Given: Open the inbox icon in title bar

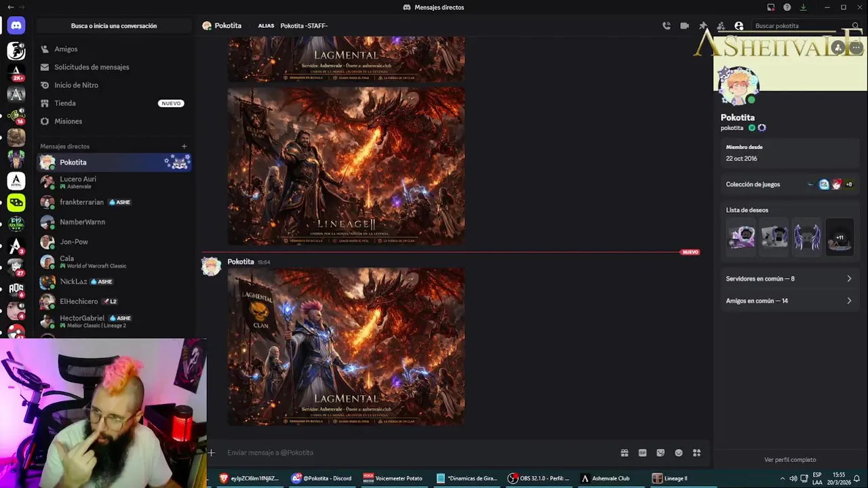Looking at the screenshot, I should tap(770, 7).
